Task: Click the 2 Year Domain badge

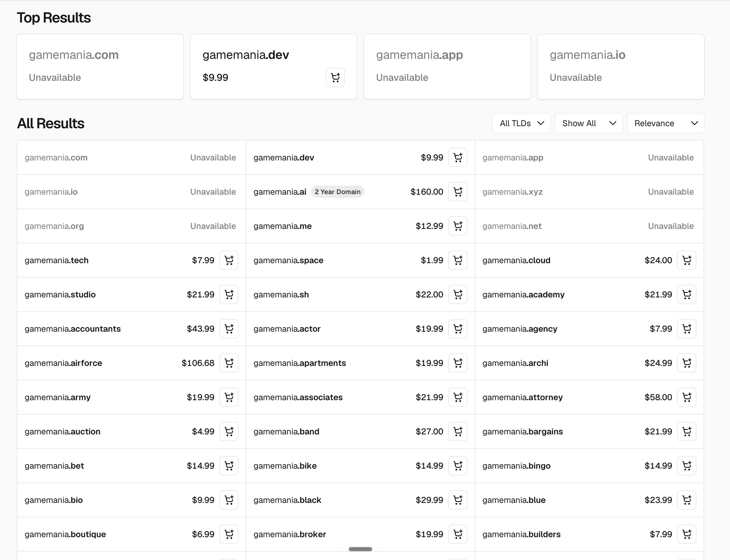Action: click(x=338, y=192)
